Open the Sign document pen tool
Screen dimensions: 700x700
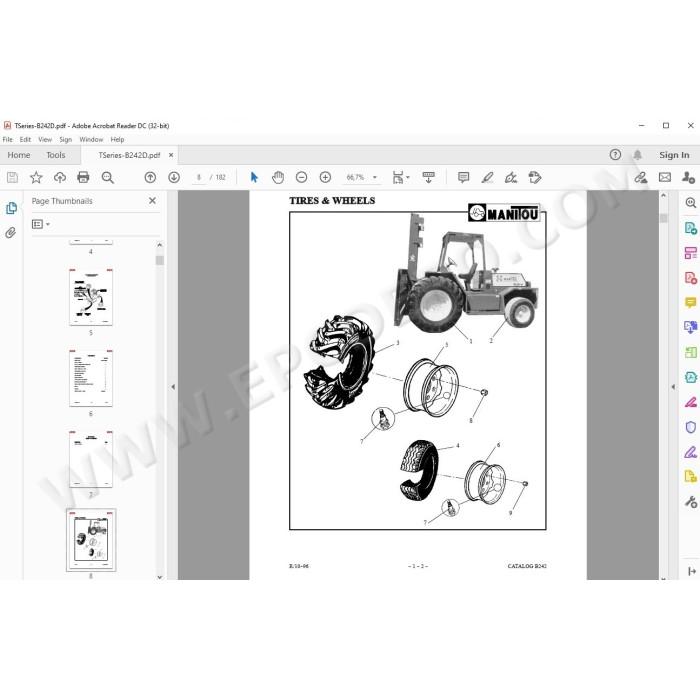pyautogui.click(x=511, y=177)
